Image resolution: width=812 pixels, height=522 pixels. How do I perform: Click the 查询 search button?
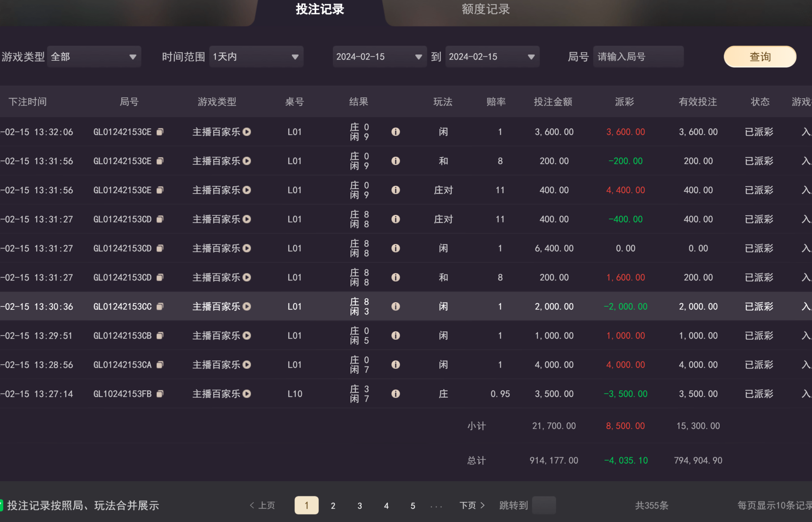760,57
